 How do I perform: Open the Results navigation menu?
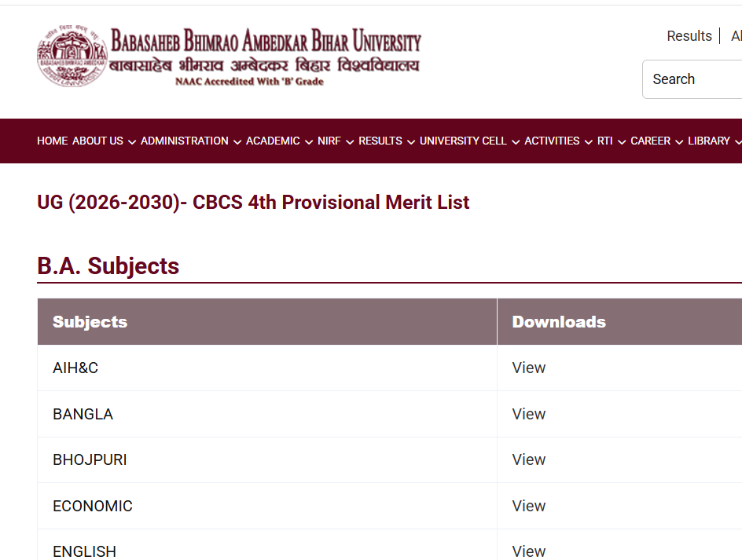click(x=380, y=141)
